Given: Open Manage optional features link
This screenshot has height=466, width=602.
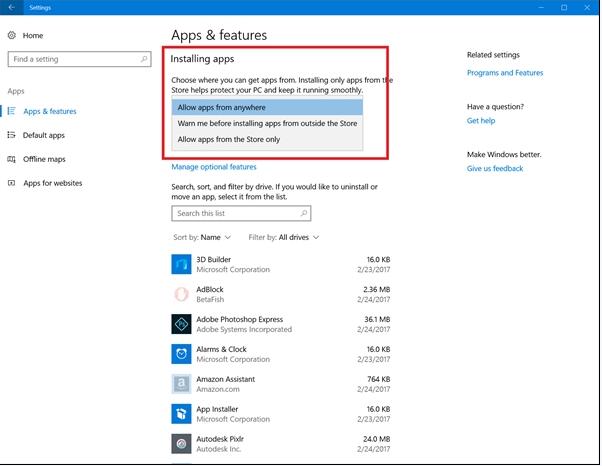Looking at the screenshot, I should point(214,167).
